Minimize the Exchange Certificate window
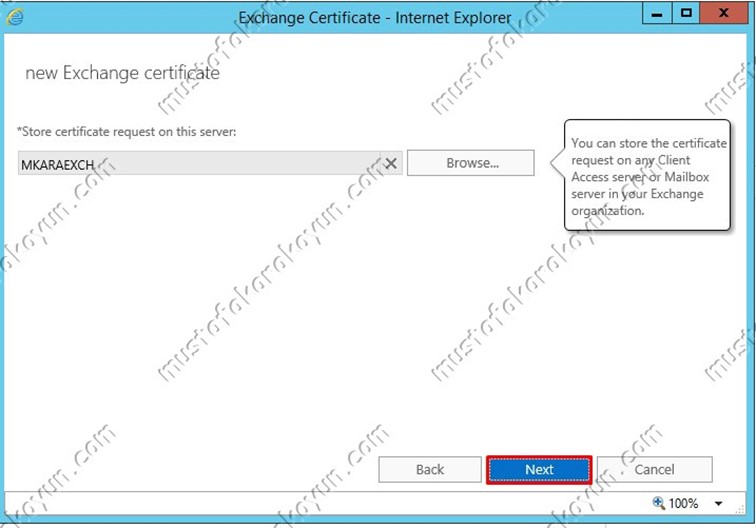The width and height of the screenshot is (756, 528). (x=656, y=13)
